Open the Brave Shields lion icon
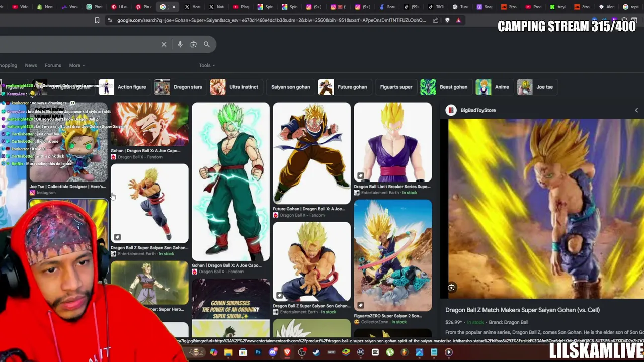 [447, 20]
